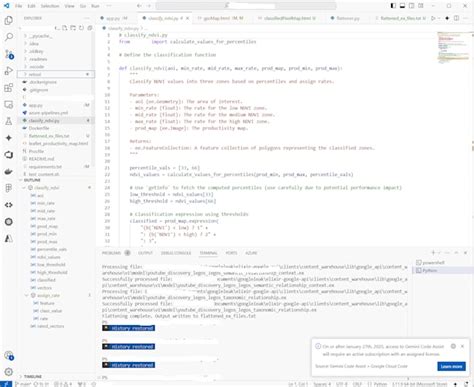474x387 pixels.
Task: Go back with the navigation arrow
Action: [x=139, y=6]
